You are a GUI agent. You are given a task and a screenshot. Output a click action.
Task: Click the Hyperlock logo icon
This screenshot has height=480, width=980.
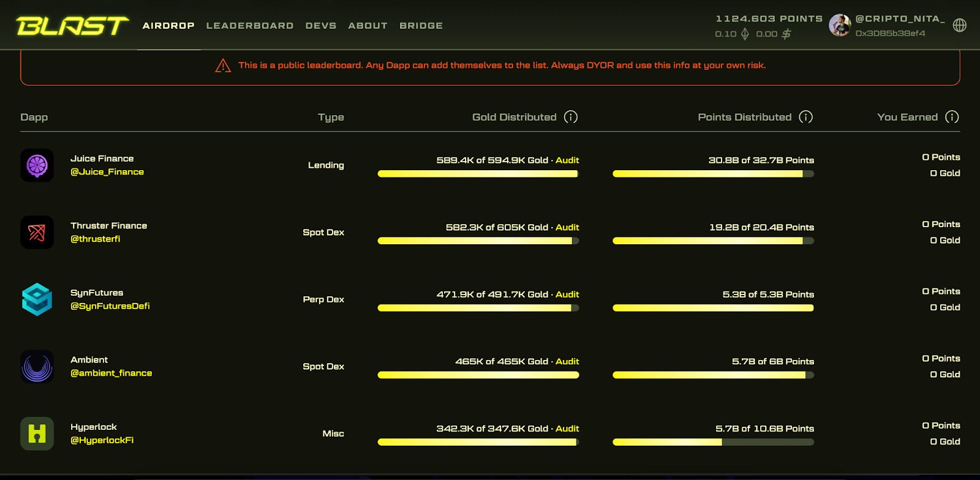[37, 433]
